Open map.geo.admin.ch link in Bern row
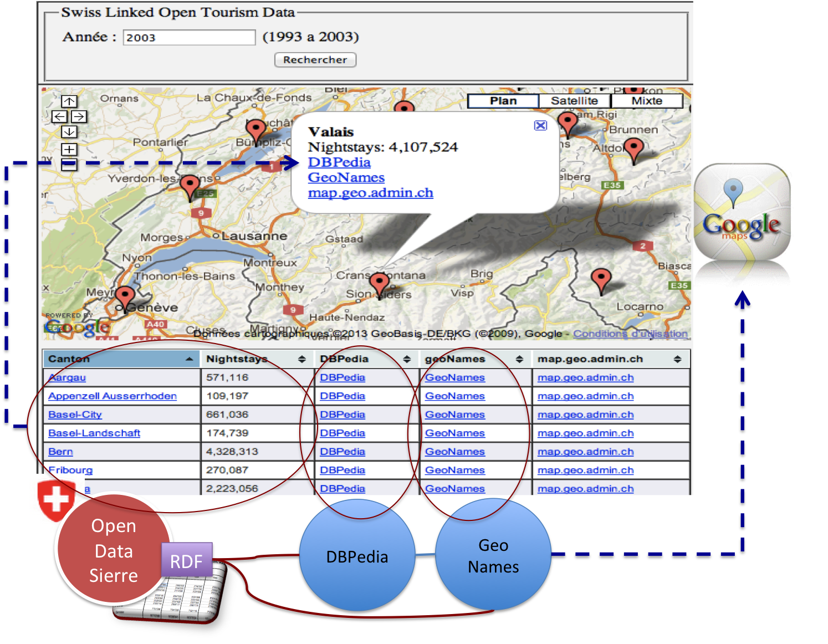 [x=586, y=452]
